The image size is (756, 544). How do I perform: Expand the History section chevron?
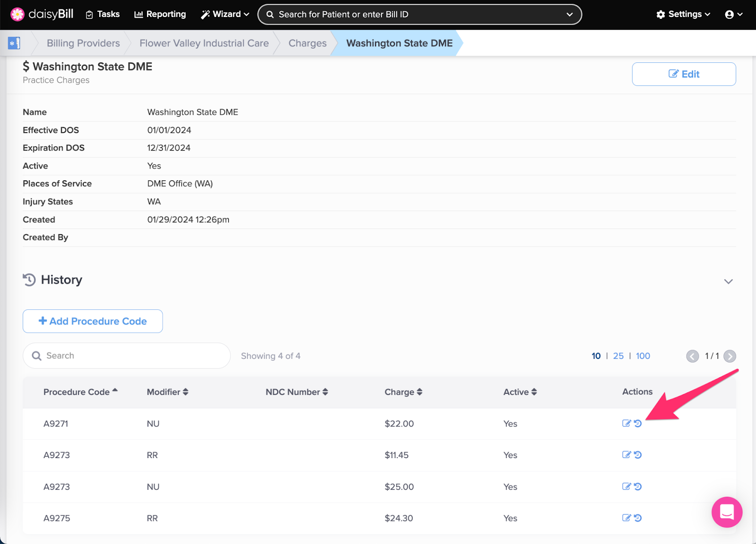pos(728,281)
